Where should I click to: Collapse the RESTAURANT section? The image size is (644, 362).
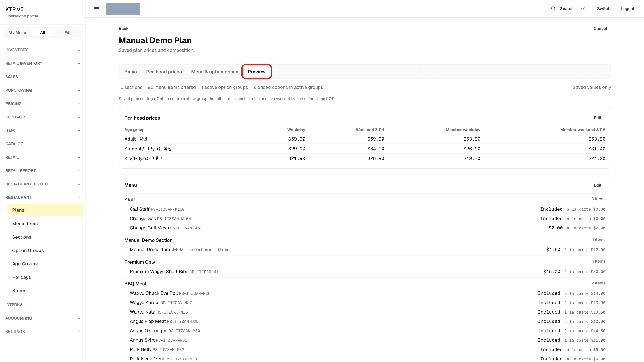pyautogui.click(x=43, y=197)
